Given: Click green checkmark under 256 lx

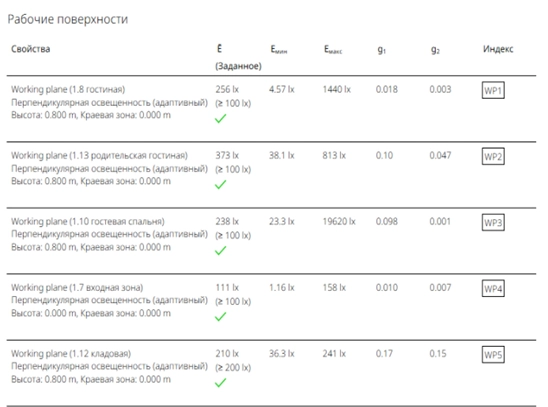Looking at the screenshot, I should pos(221,118).
